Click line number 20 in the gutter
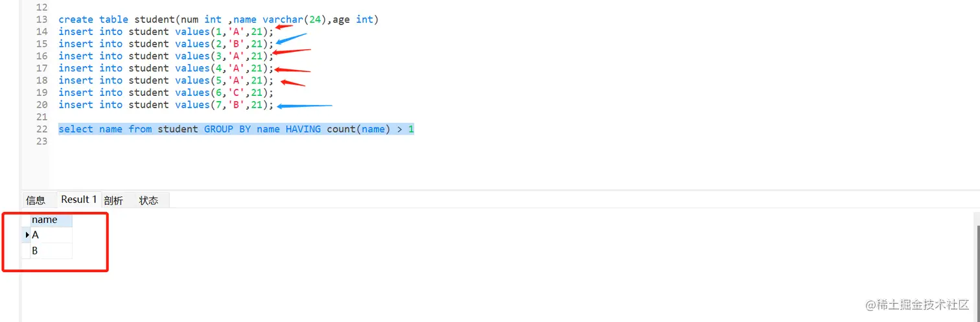This screenshot has height=322, width=980. (41, 104)
